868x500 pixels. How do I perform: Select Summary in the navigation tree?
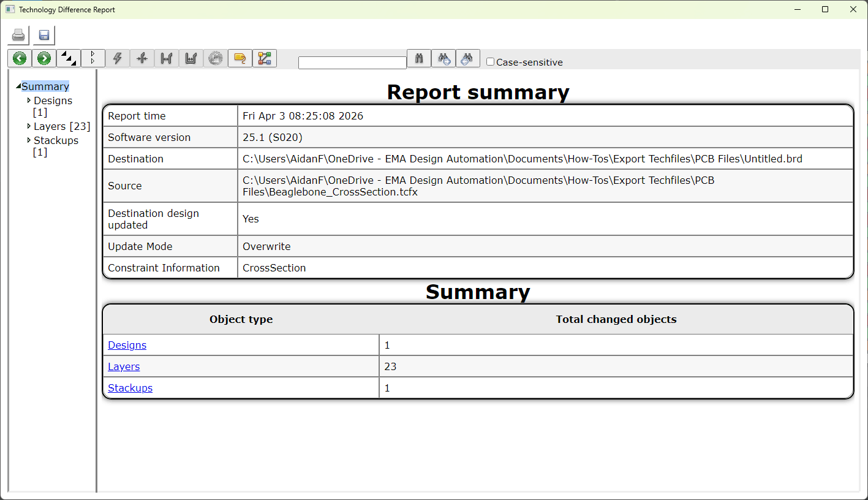coord(45,86)
